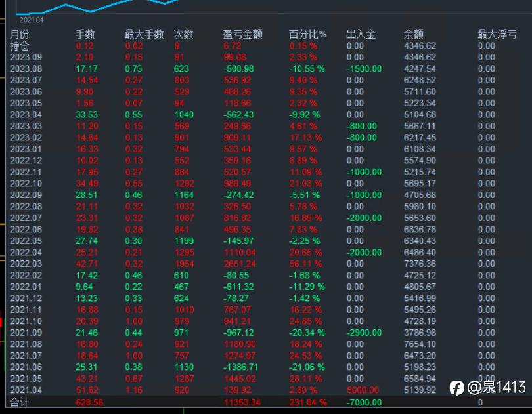Click the 2651.24 profit cell
Screen dimensions: 532x414
[240, 264]
